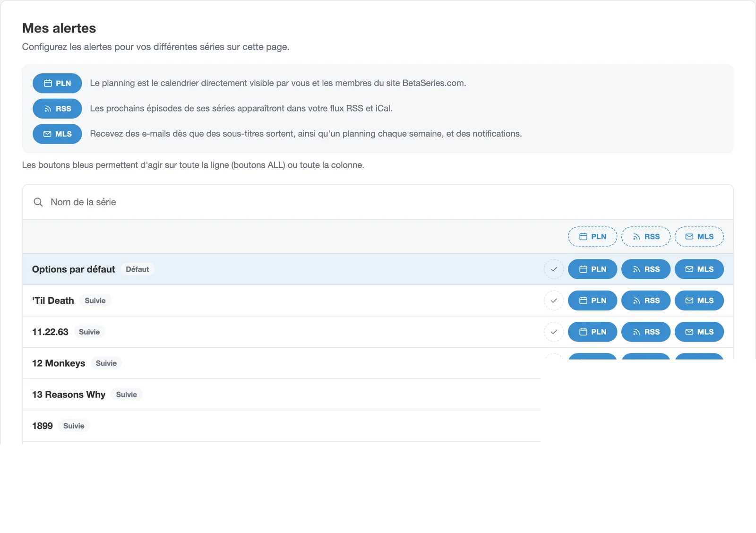
Task: Toggle PLN for Options par défaut
Action: tap(593, 269)
